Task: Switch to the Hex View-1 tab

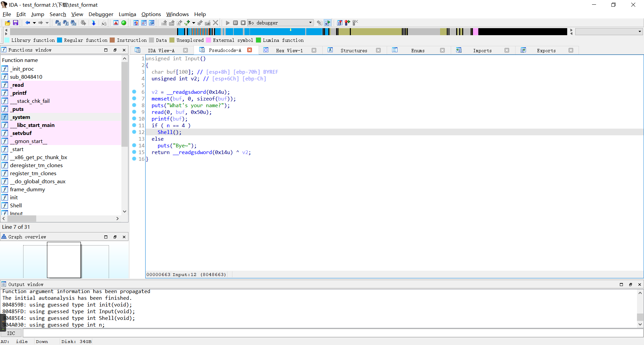Action: pyautogui.click(x=289, y=51)
